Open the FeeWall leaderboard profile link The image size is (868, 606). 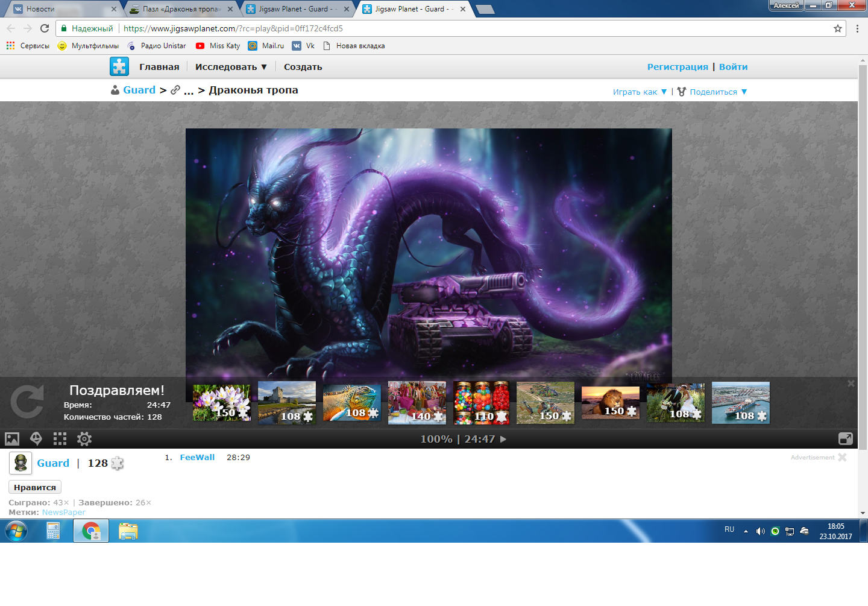point(197,458)
